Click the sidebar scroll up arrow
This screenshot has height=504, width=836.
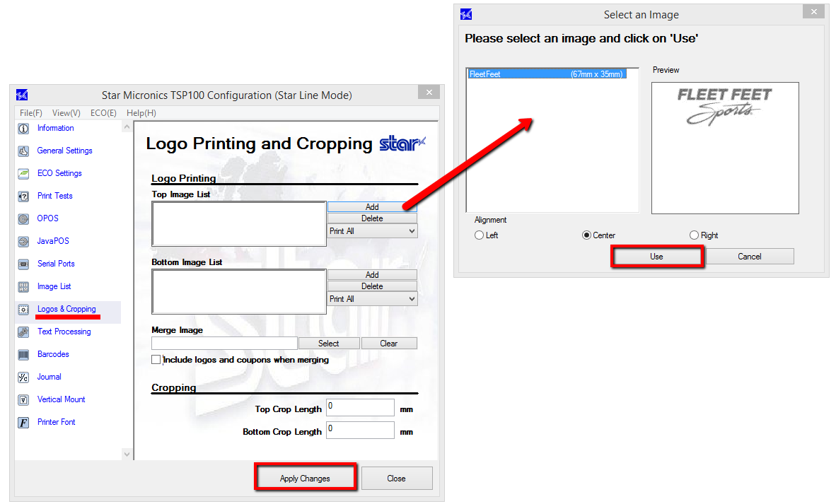coord(127,127)
